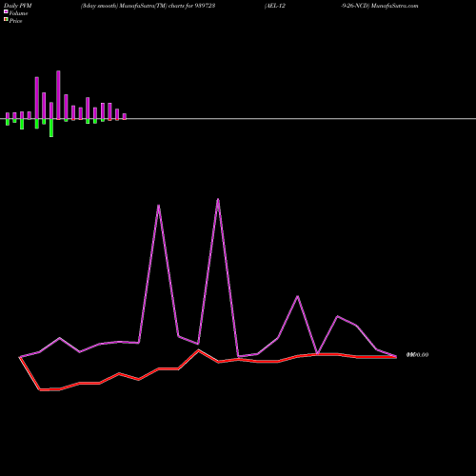Click the MunafaSutra.com watermark text
This screenshot has height=476, width=476.
click(x=395, y=6)
